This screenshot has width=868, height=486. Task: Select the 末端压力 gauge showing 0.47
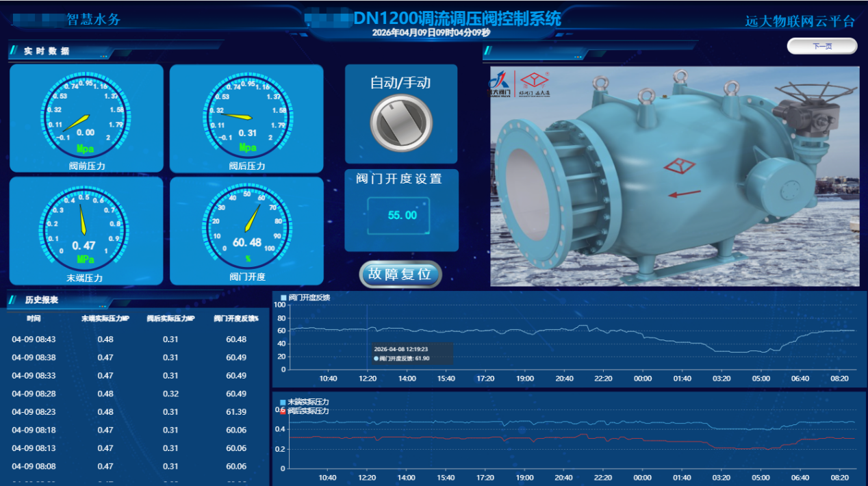point(86,231)
